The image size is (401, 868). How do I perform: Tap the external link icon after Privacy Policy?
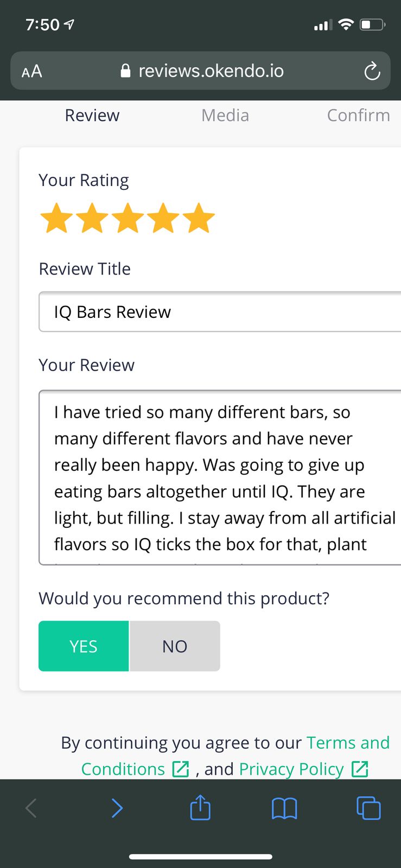[360, 769]
